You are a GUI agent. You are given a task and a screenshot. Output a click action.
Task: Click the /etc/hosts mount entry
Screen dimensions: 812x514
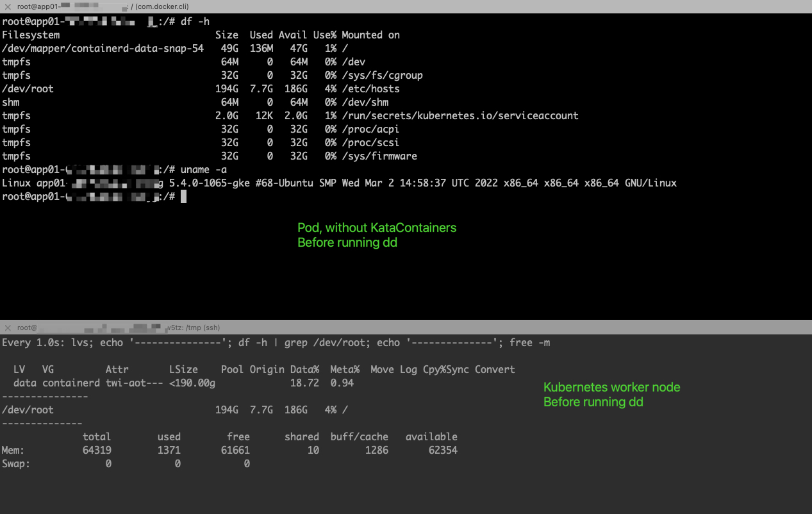[369, 88]
